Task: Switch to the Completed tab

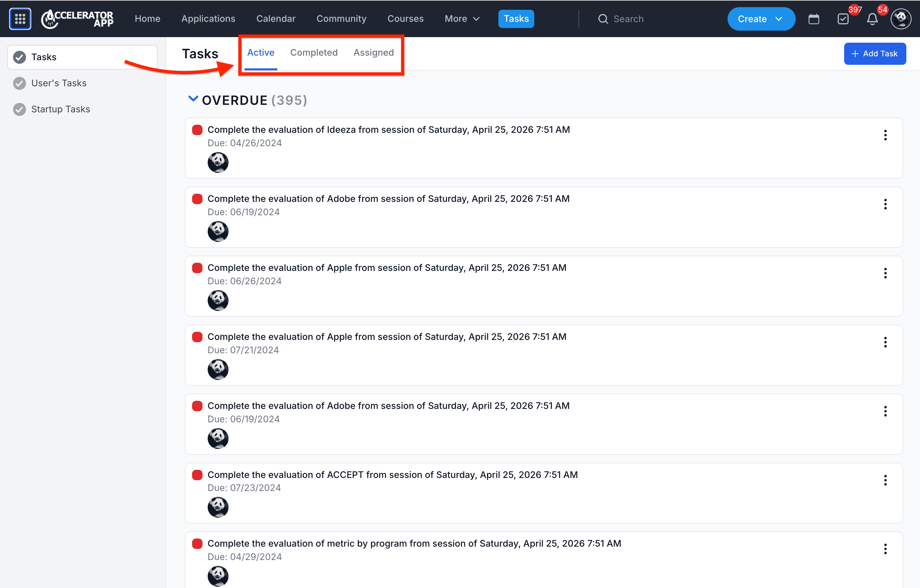Action: tap(314, 53)
